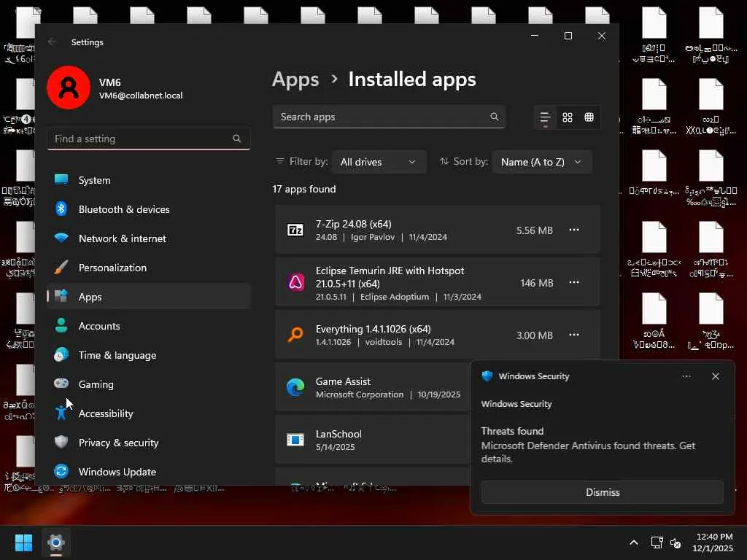This screenshot has height=560, width=747.
Task: Select the 7-Zip 24.08 (x64) entry
Action: point(438,230)
